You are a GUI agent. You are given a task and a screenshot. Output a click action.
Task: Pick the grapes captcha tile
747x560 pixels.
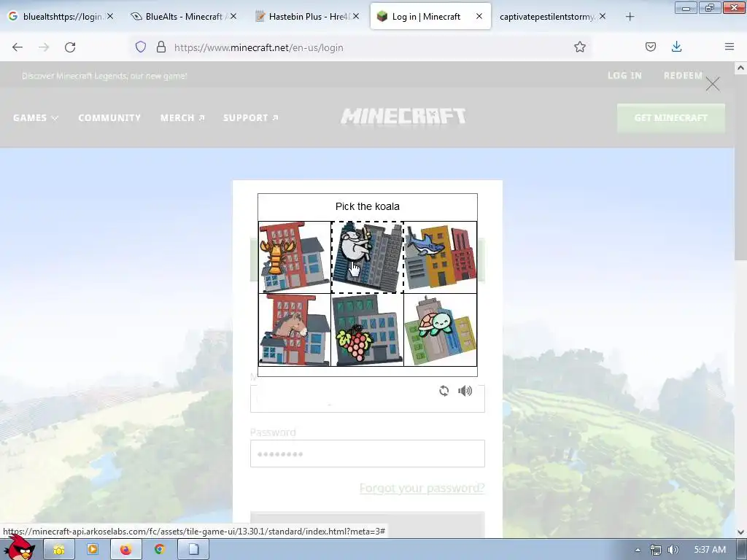point(368,330)
